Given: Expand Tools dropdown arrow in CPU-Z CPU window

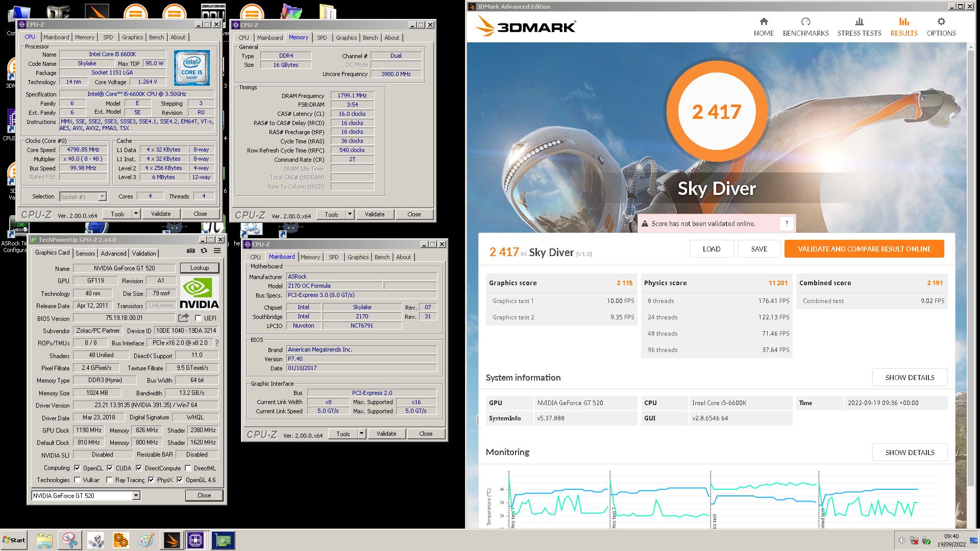Looking at the screenshot, I should 136,214.
